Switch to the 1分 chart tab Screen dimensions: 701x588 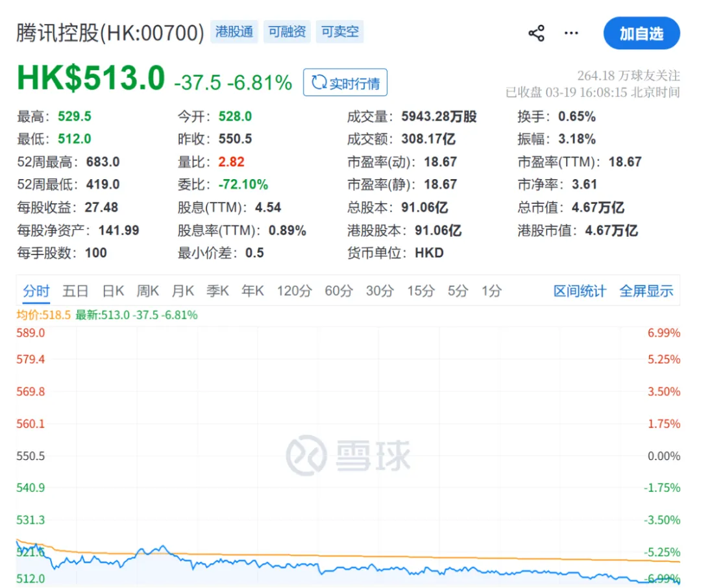[x=491, y=291]
